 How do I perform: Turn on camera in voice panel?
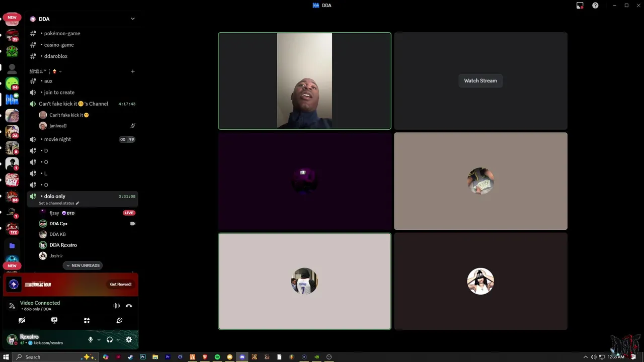pyautogui.click(x=22, y=320)
